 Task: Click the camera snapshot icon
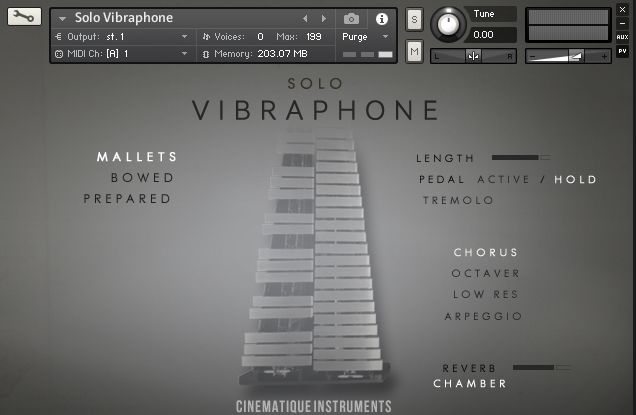(351, 19)
